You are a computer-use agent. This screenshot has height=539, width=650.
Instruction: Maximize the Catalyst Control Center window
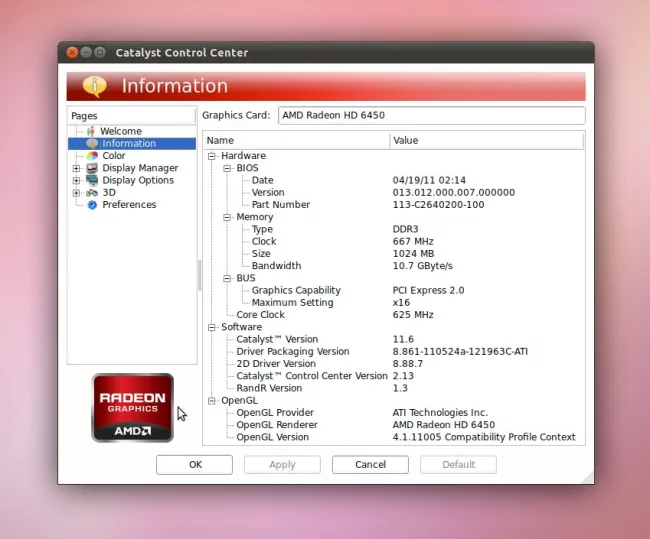pyautogui.click(x=100, y=53)
